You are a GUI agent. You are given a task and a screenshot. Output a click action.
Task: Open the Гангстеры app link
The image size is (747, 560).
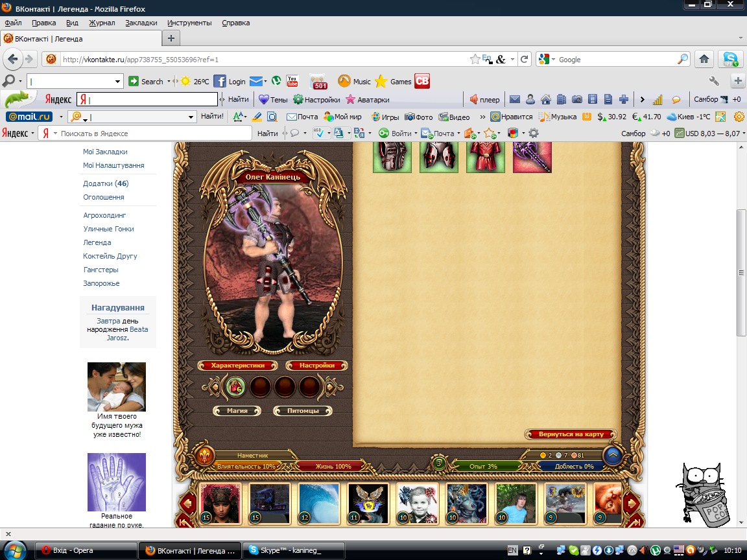pos(101,270)
